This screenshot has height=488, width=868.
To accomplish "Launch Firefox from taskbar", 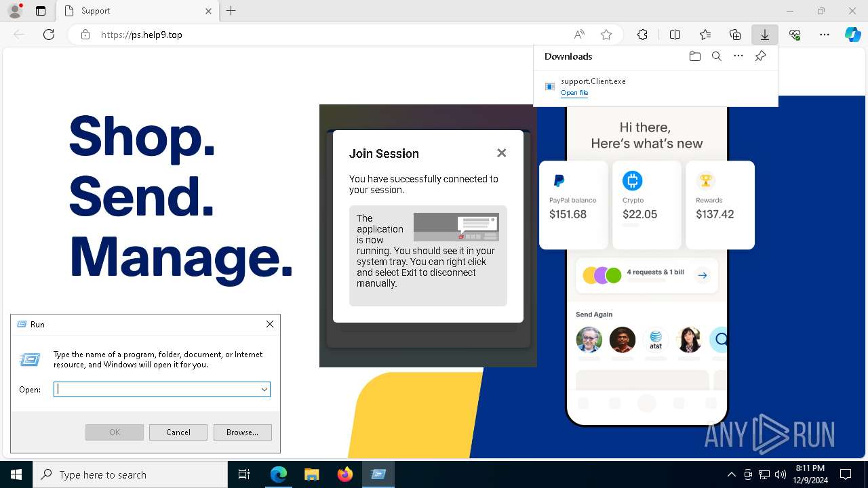I will 344,474.
